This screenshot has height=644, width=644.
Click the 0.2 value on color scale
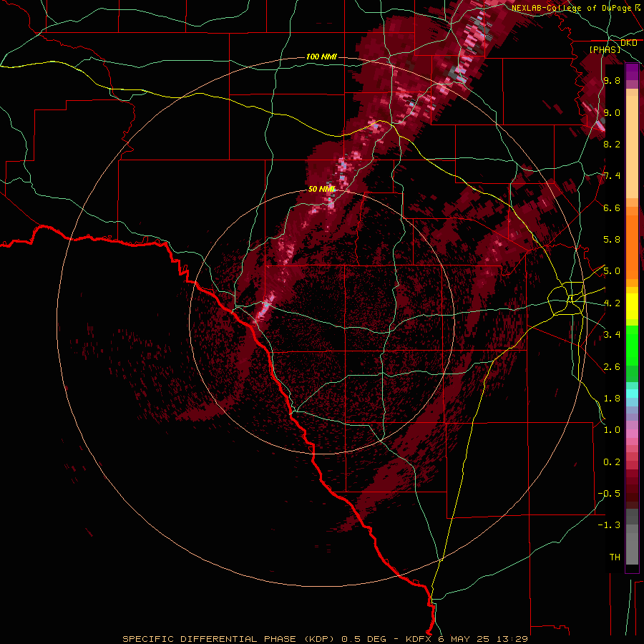(x=612, y=462)
